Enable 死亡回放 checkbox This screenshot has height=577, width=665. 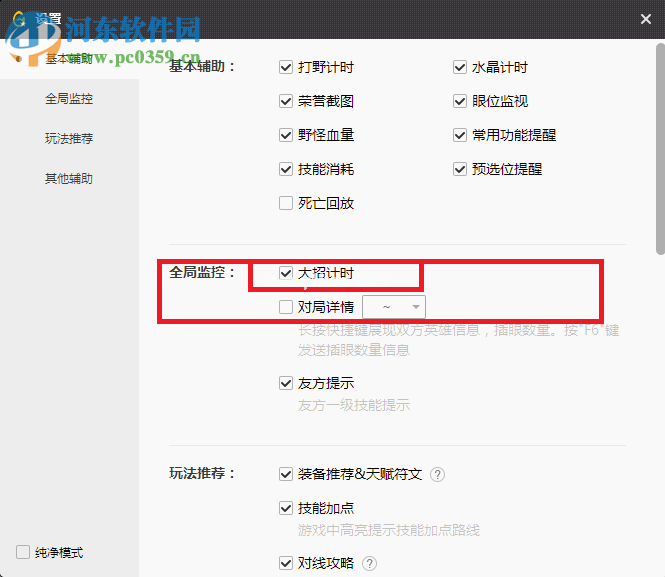pos(286,204)
